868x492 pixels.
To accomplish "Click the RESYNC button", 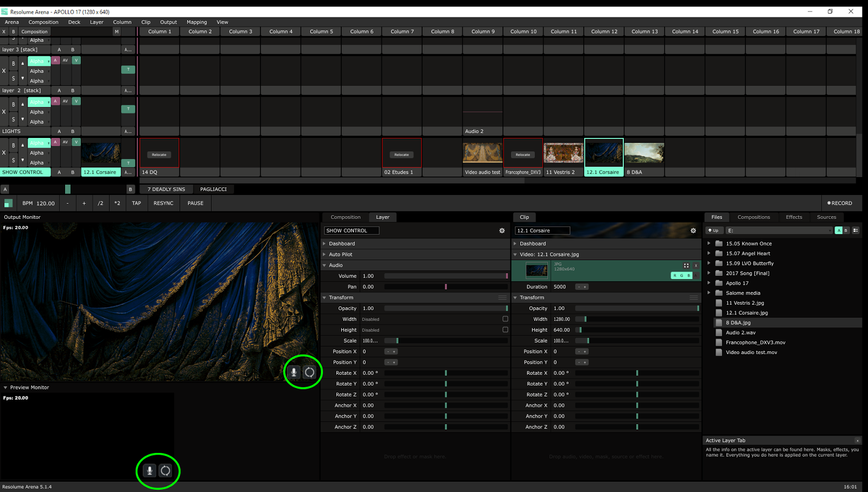I will point(163,203).
